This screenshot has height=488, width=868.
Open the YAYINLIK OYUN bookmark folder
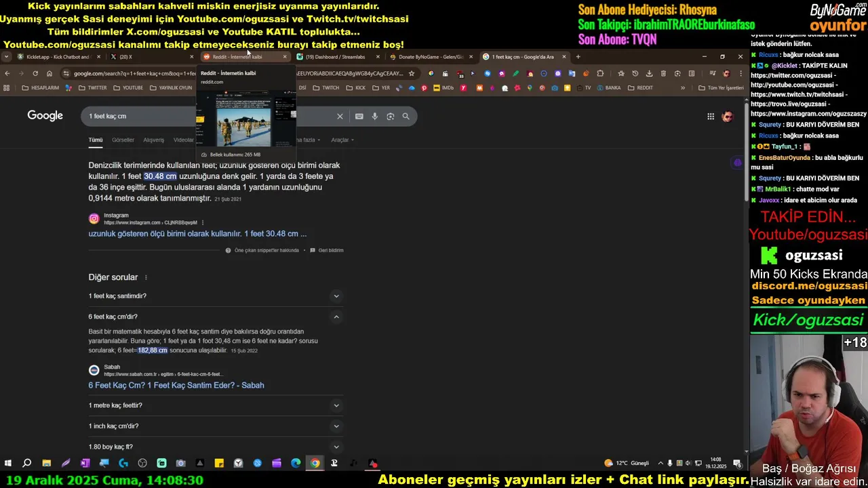(171, 87)
